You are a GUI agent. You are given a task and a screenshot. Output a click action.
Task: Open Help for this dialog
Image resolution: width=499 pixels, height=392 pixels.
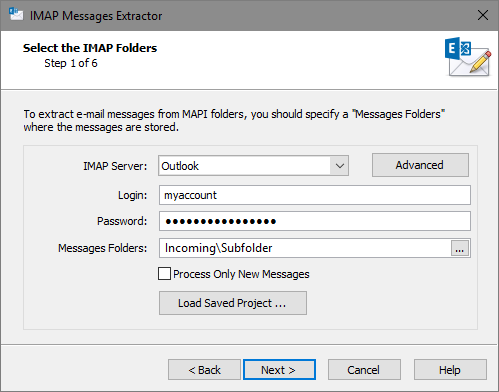(450, 370)
